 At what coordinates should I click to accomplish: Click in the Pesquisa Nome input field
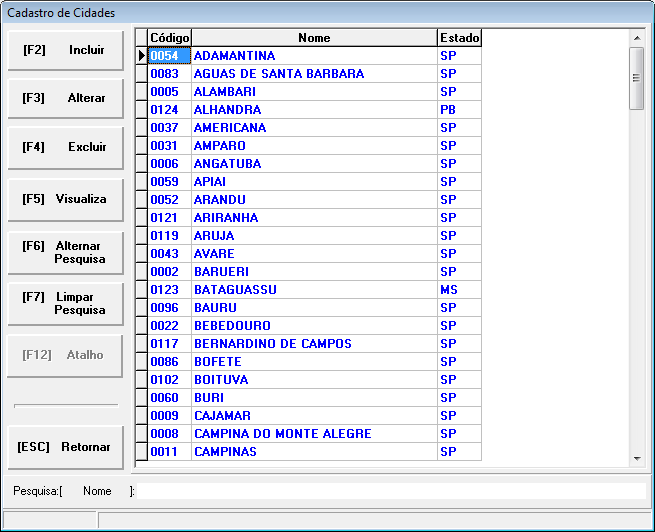[390, 491]
